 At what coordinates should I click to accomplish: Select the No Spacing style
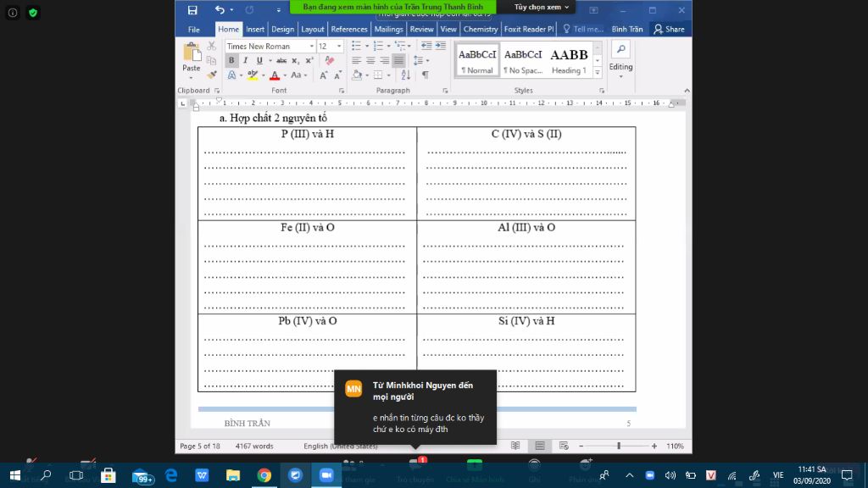coord(523,60)
